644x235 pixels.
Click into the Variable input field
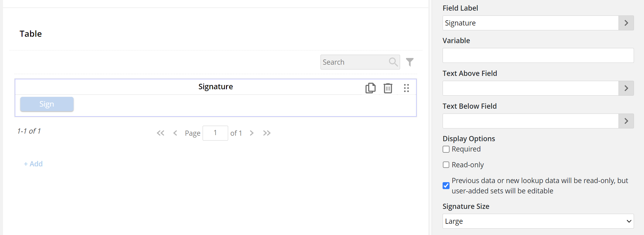click(x=538, y=56)
